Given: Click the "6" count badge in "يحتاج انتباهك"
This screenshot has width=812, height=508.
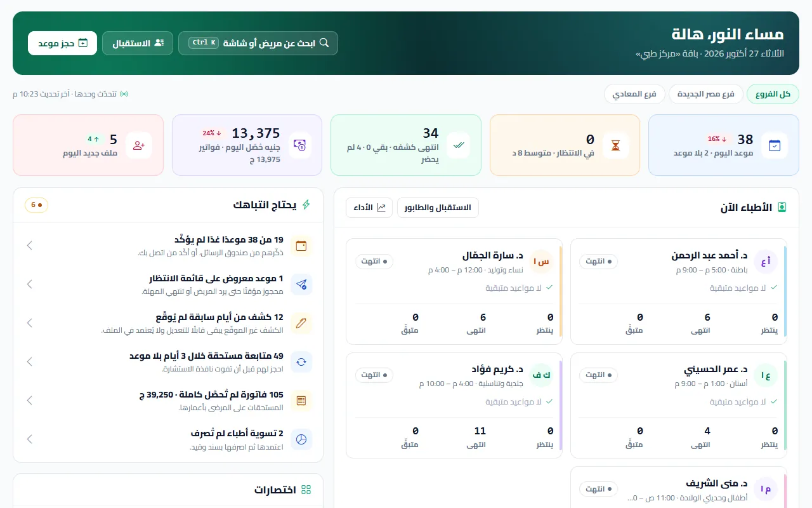Looking at the screenshot, I should point(37,205).
